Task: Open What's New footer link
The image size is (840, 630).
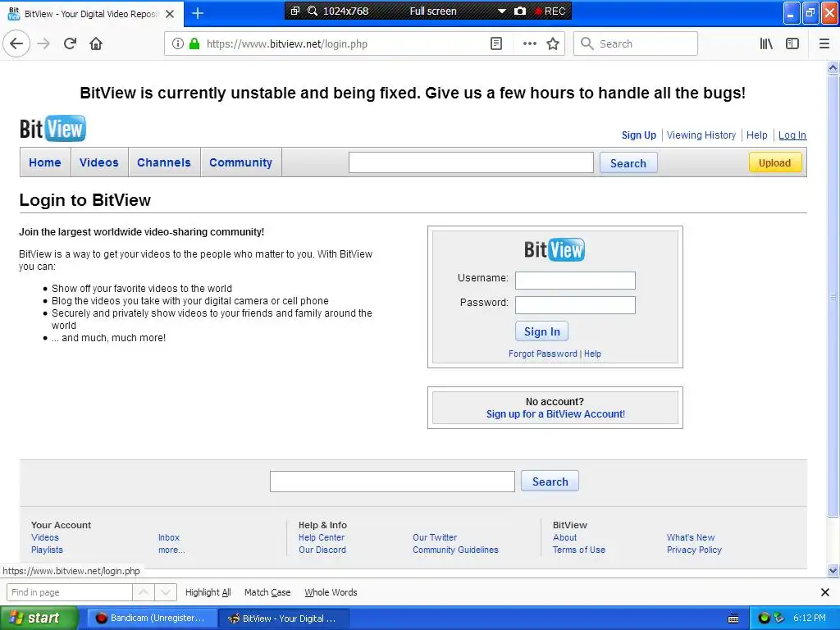Action: pos(691,537)
